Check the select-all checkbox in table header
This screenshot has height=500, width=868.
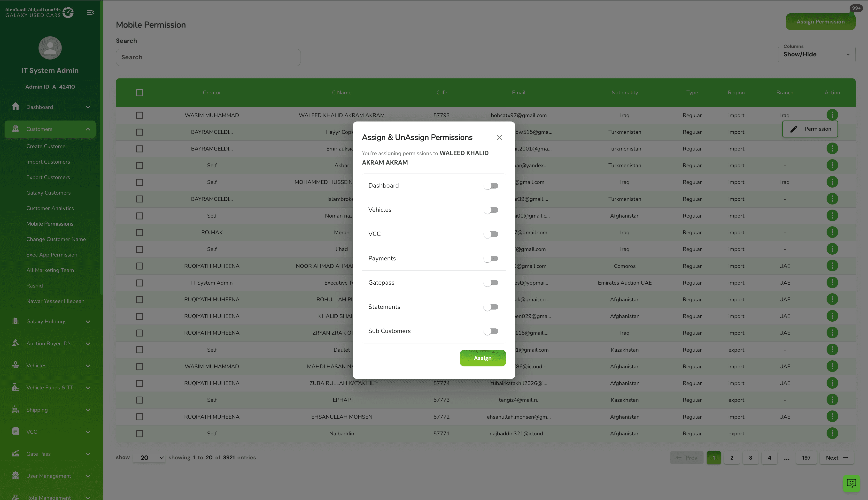pos(139,93)
